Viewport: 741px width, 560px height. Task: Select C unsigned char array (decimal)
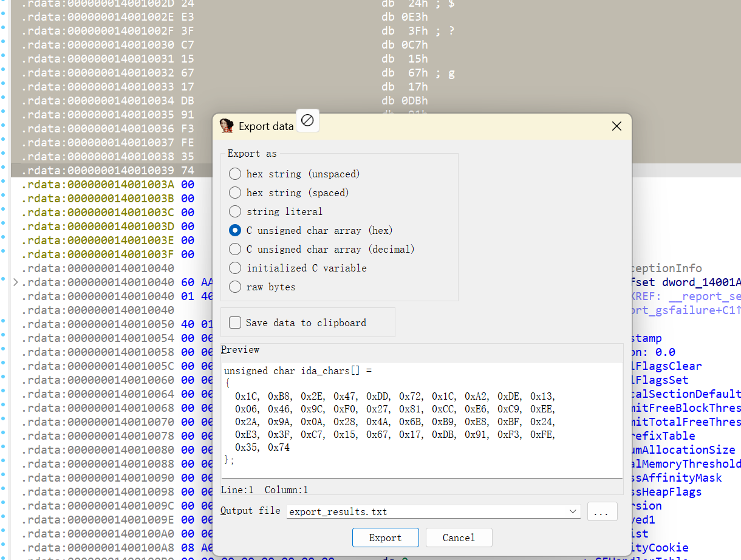click(322, 249)
